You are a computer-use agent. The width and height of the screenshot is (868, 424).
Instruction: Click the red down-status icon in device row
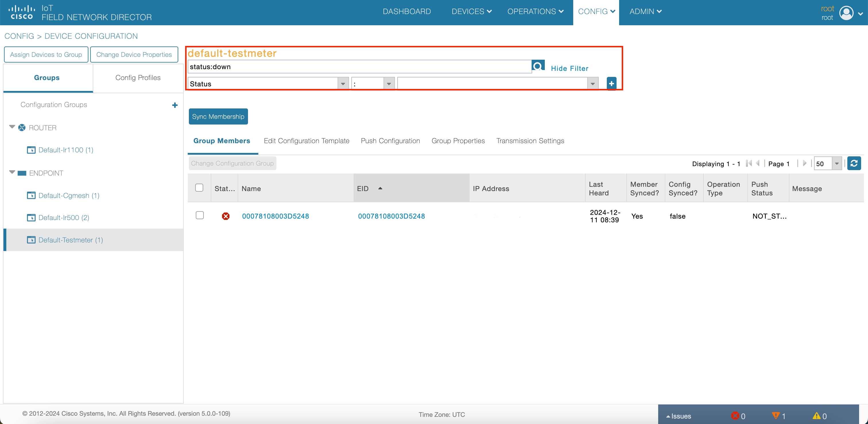coord(226,216)
